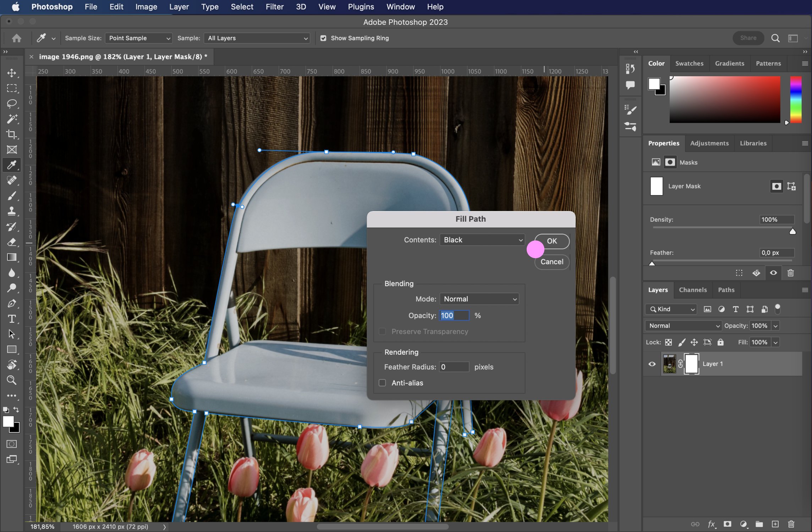812x532 pixels.
Task: Click the Opacity percentage input field
Action: tap(454, 315)
